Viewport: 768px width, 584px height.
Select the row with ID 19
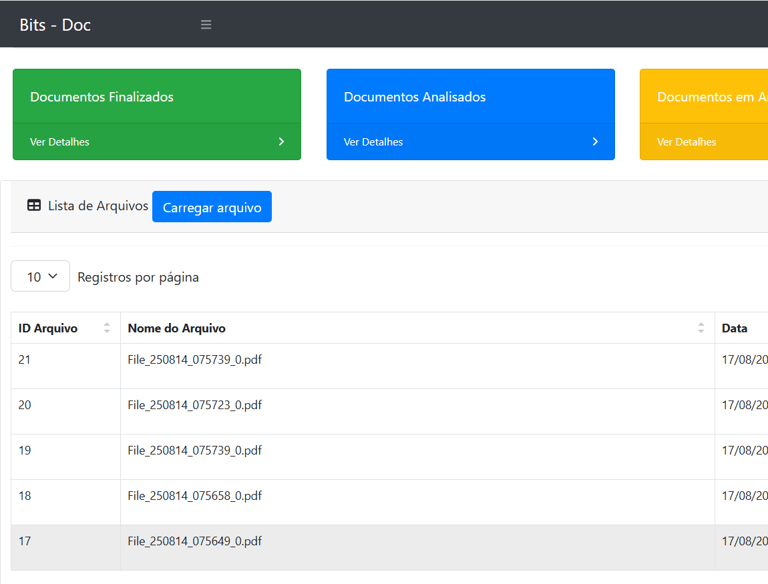click(x=25, y=450)
